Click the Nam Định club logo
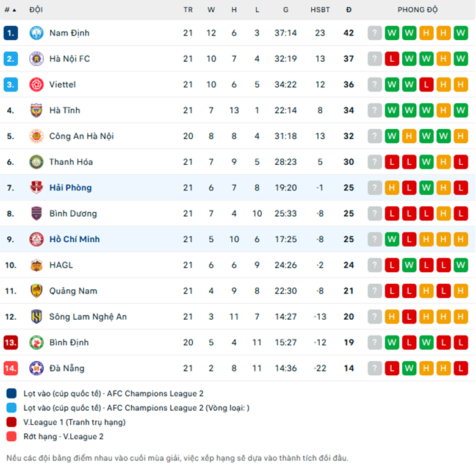Screen dimensions: 476x465 pos(37,33)
